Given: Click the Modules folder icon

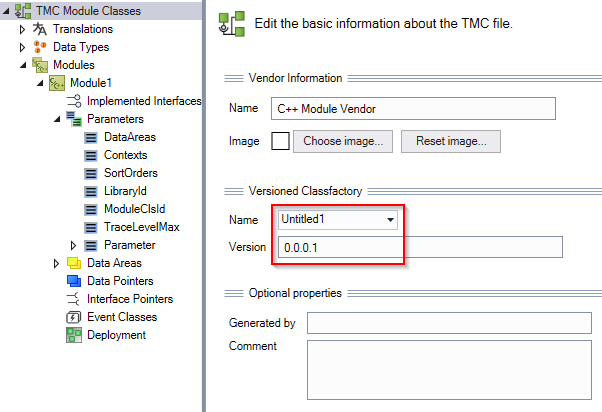Looking at the screenshot, I should [40, 65].
